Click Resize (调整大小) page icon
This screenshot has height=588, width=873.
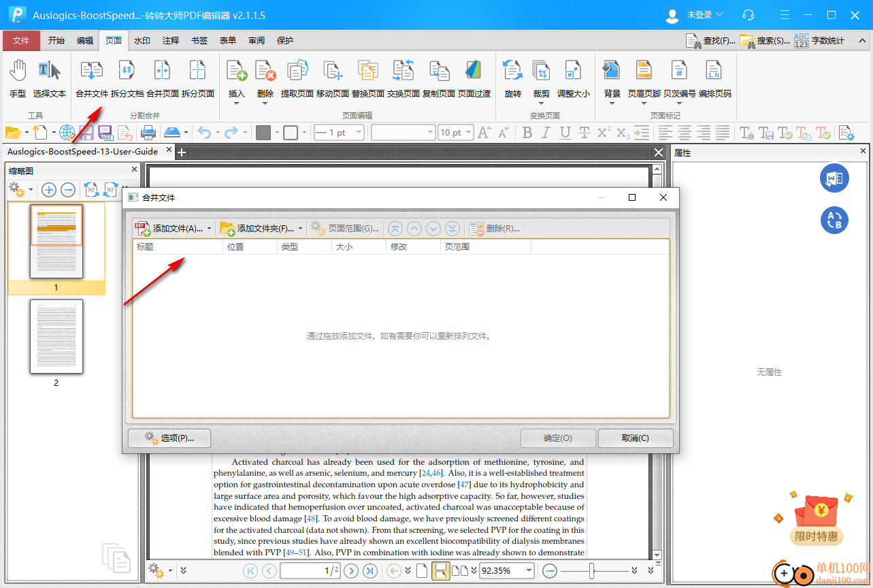(x=574, y=78)
